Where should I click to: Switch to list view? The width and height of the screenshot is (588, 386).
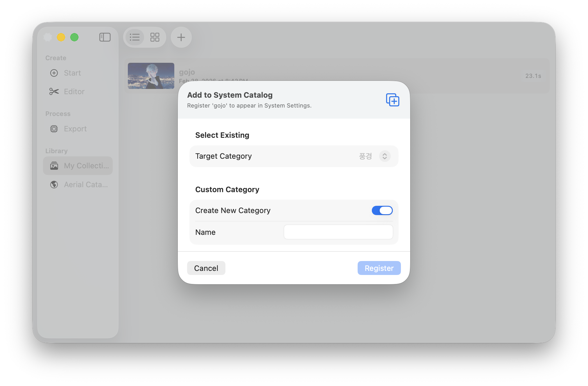tap(135, 37)
